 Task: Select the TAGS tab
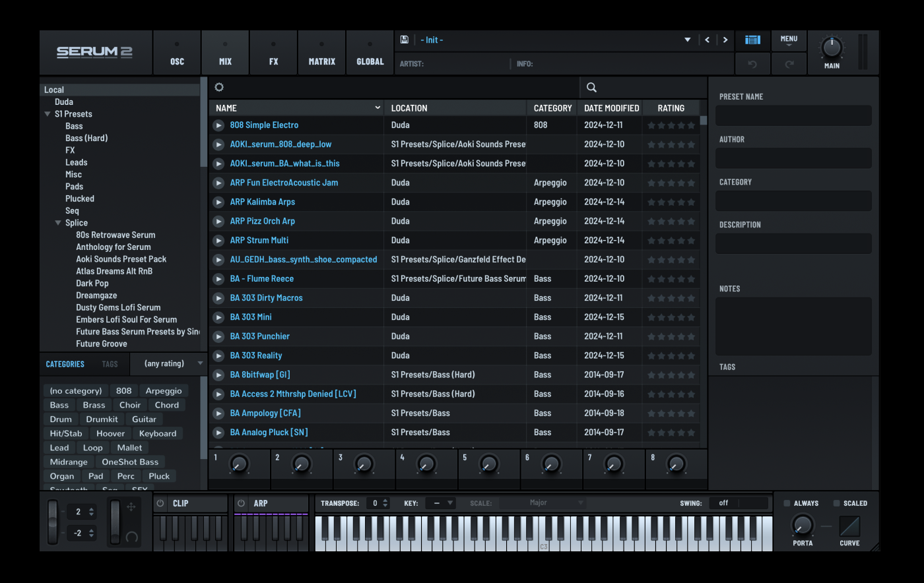point(110,364)
